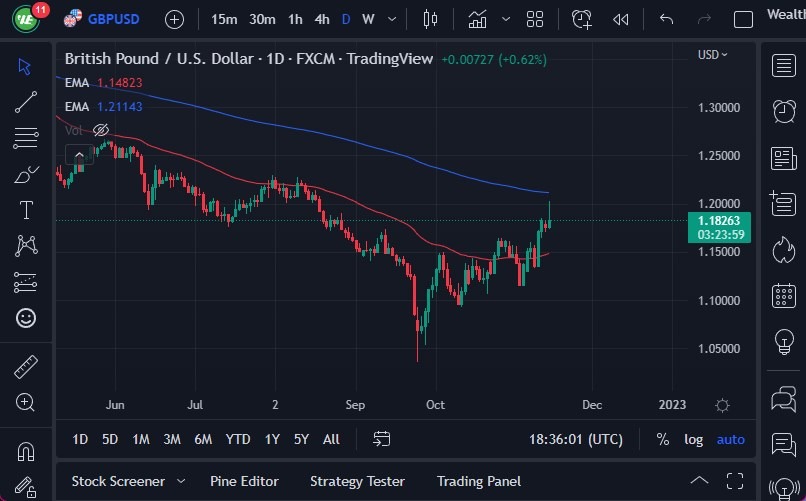Expand Stock Screener dropdown arrow

181,481
